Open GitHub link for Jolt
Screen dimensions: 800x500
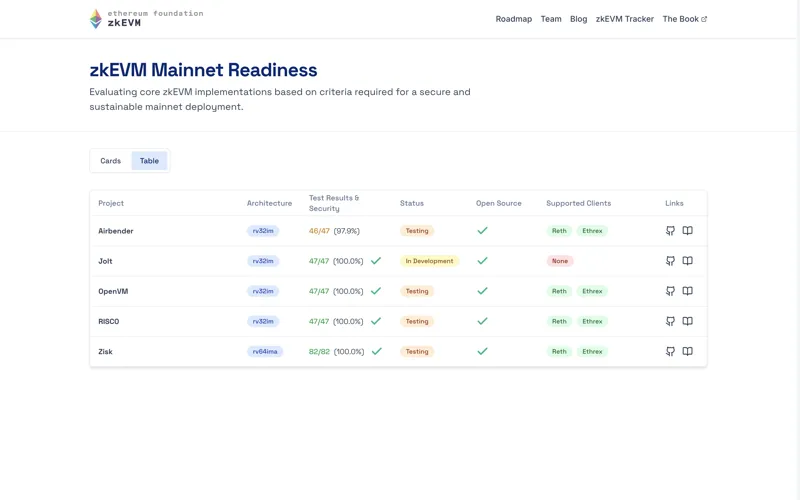[x=670, y=261]
